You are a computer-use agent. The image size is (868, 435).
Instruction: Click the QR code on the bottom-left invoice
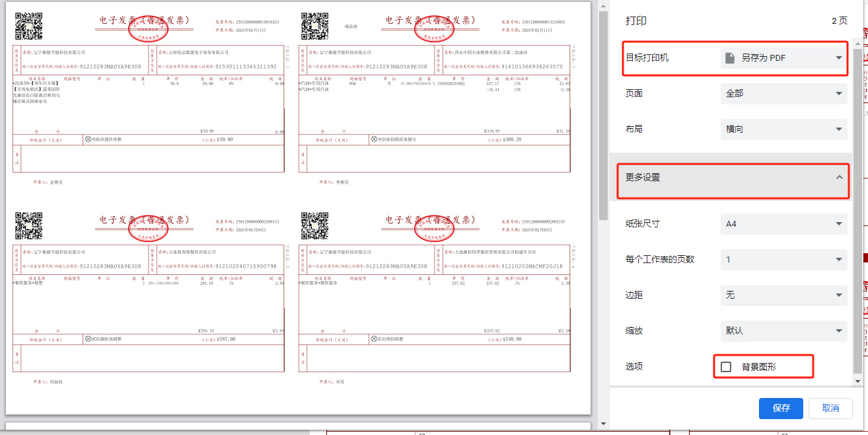pyautogui.click(x=28, y=225)
